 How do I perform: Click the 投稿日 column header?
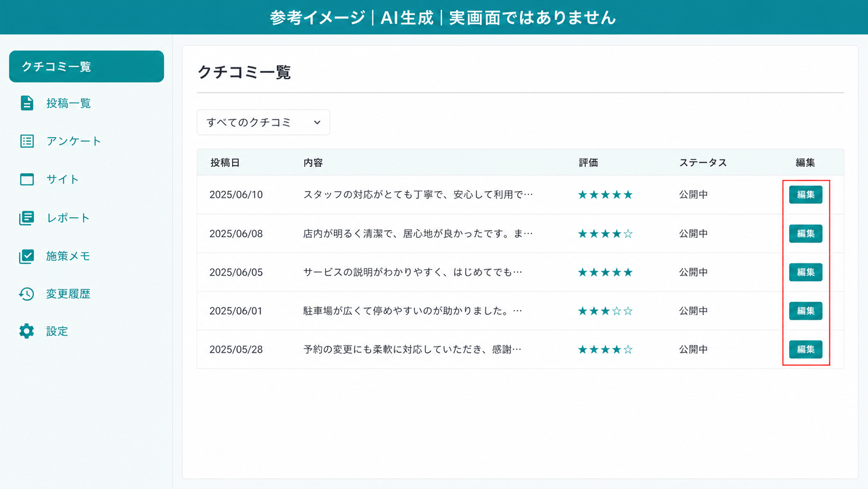(x=225, y=163)
